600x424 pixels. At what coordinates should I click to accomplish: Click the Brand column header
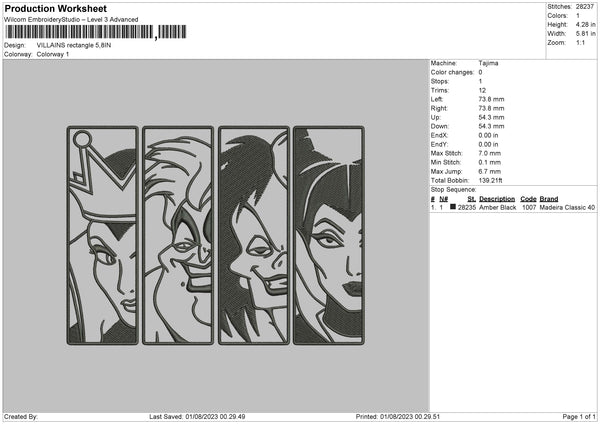[549, 199]
